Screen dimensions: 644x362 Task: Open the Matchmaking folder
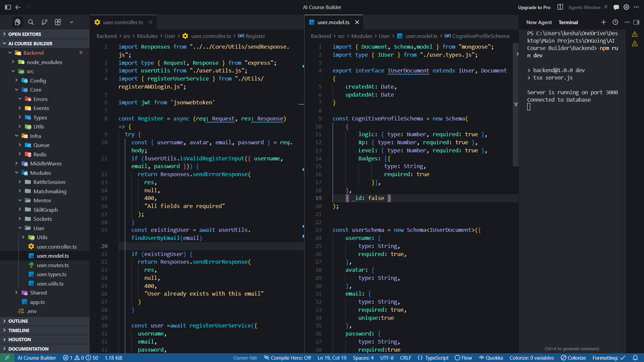pyautogui.click(x=45, y=191)
